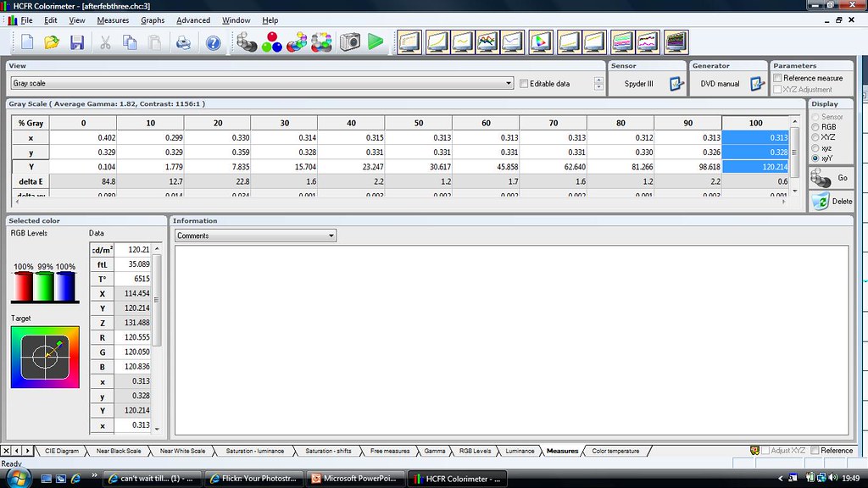Open the Measures menu

113,20
